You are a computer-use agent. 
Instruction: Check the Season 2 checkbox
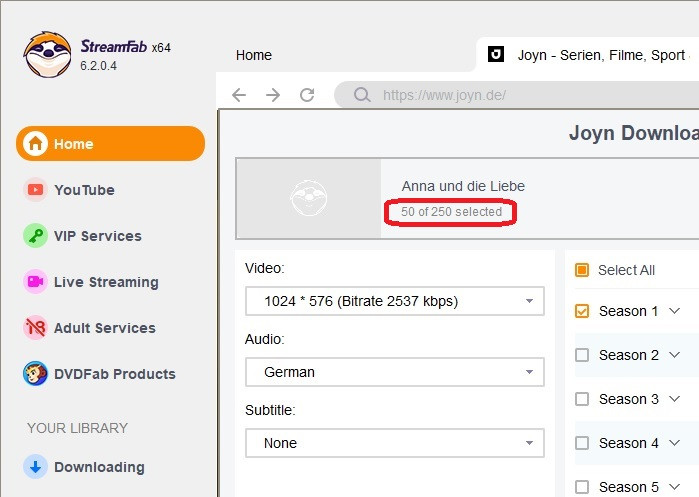(582, 355)
